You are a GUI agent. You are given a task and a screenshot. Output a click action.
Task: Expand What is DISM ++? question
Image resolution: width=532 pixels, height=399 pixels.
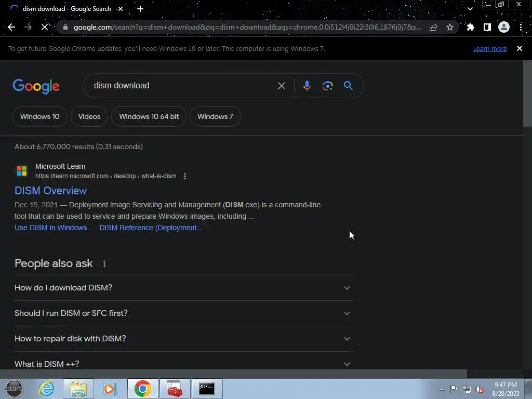183,364
